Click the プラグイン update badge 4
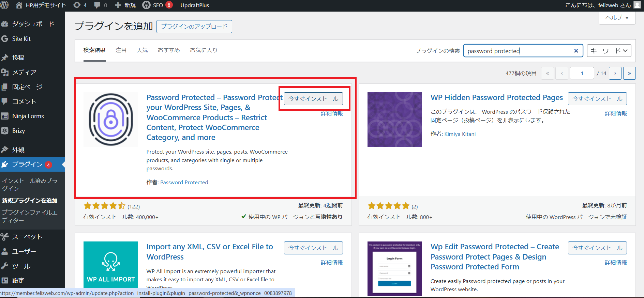 [48, 165]
